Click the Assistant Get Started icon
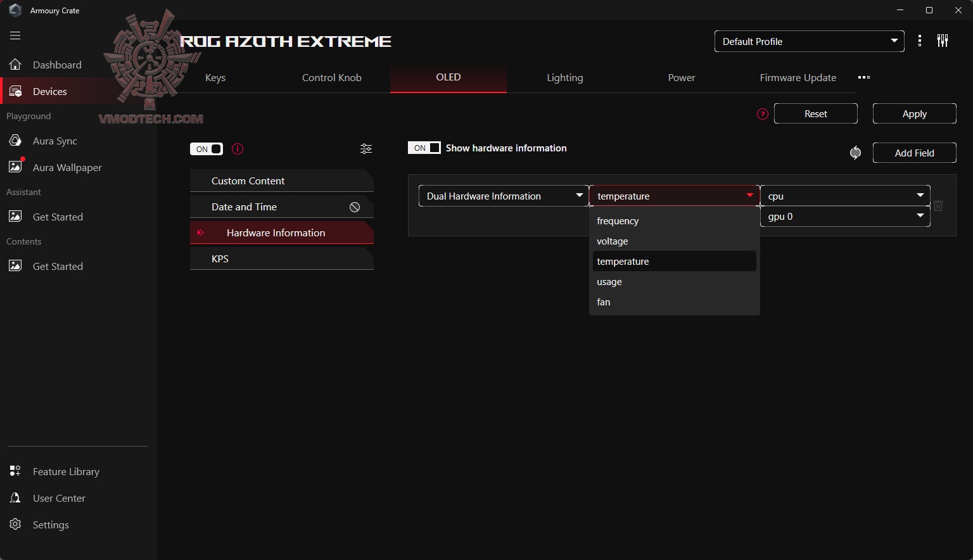This screenshot has width=973, height=560. pos(15,217)
